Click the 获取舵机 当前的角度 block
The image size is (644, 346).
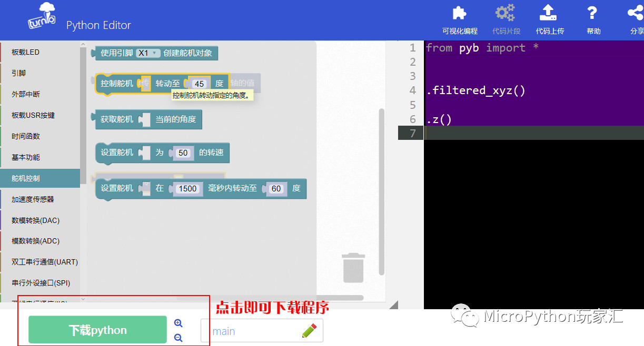(x=147, y=119)
